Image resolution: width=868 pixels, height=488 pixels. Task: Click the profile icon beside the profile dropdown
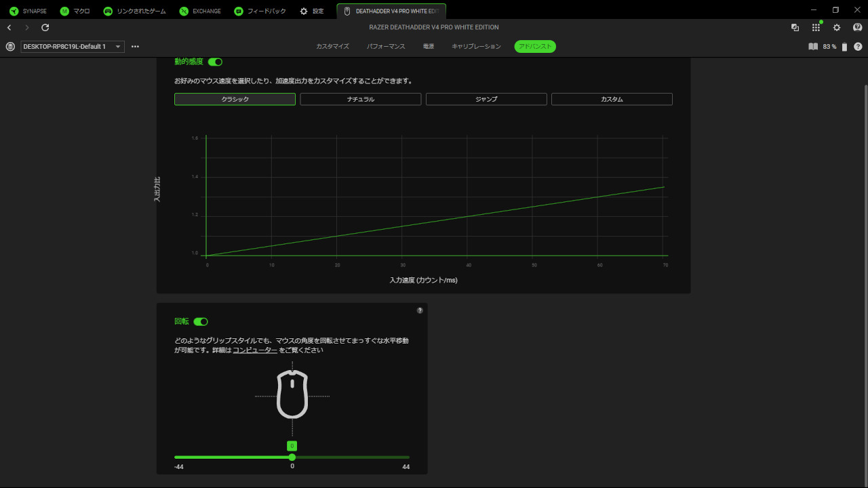[x=10, y=47]
